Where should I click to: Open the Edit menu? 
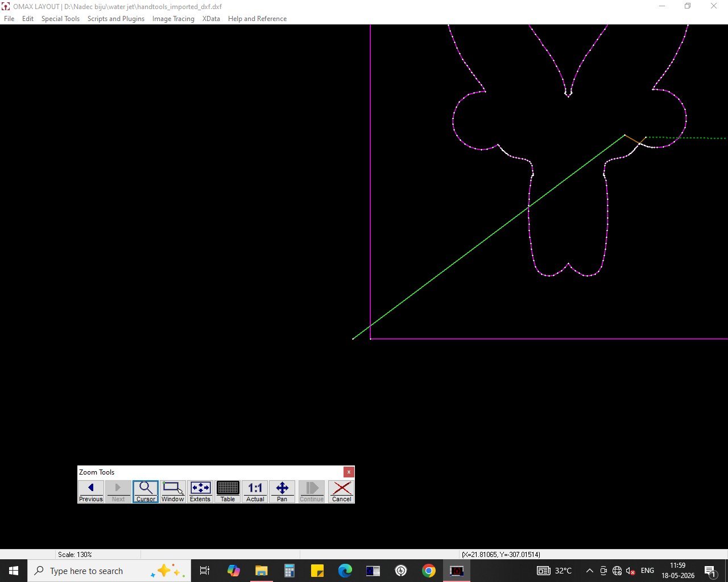[28, 19]
